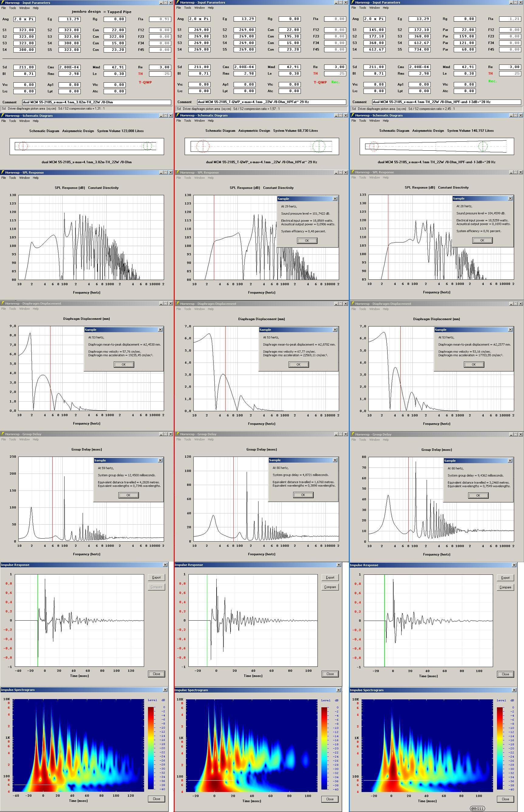Click Export in the middle Impulse Response window

(x=330, y=577)
